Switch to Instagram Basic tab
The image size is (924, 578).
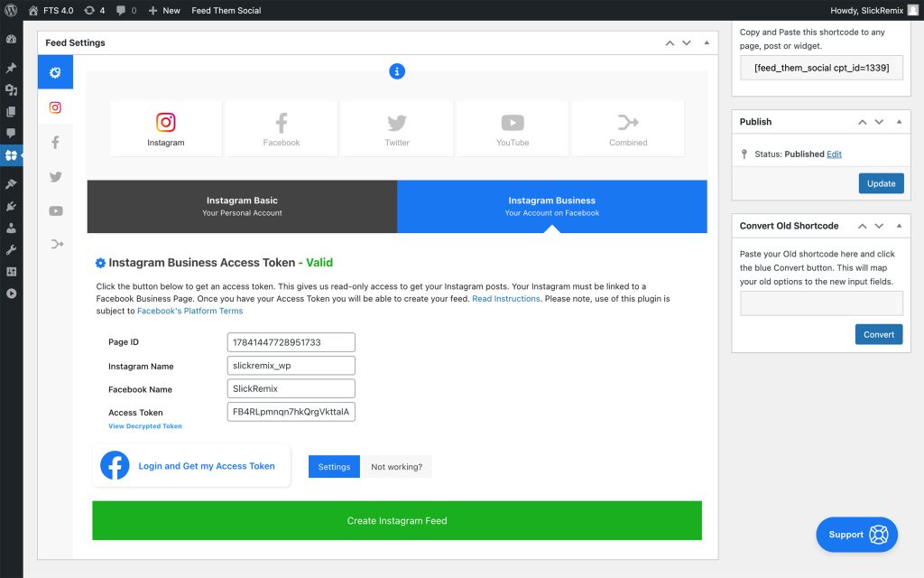click(242, 207)
